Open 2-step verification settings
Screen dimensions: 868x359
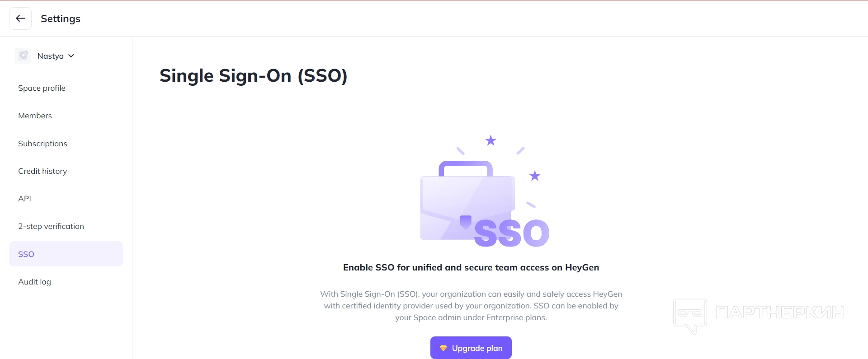tap(51, 226)
